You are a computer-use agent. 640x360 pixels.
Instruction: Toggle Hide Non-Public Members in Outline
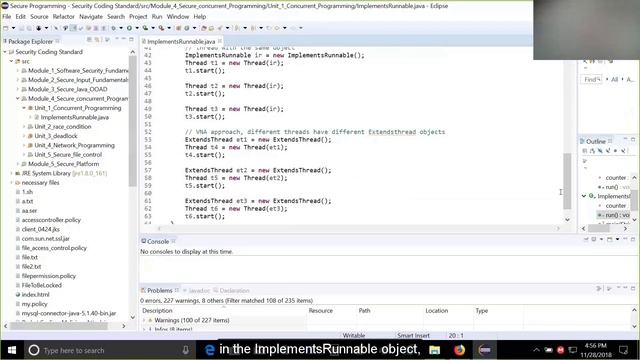tap(616, 151)
